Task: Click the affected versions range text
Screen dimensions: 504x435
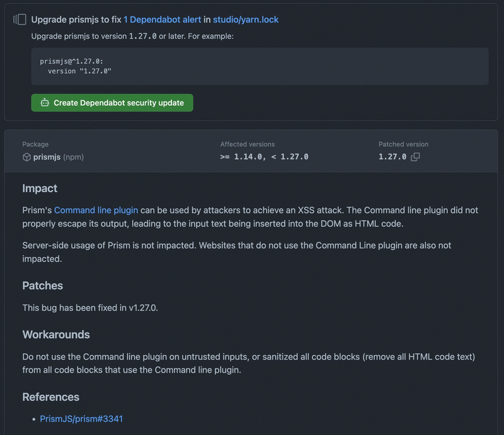Action: tap(264, 157)
